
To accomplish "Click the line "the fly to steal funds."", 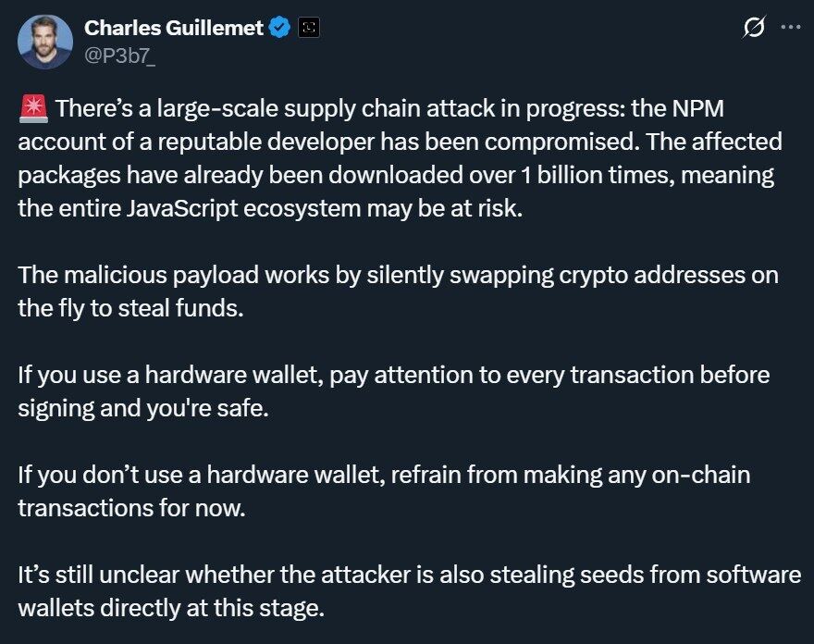I will pyautogui.click(x=130, y=308).
